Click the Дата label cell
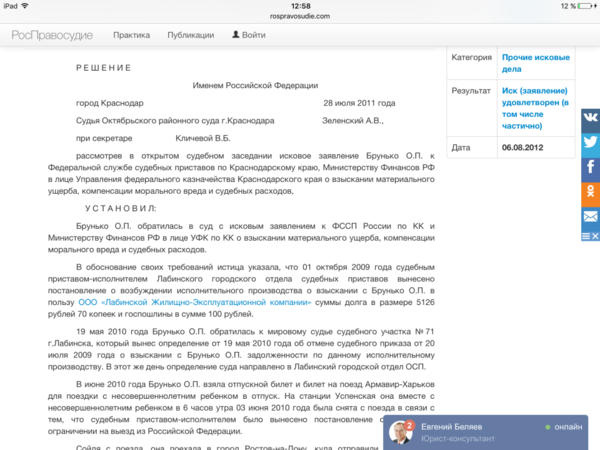The width and height of the screenshot is (600, 450). tap(472, 147)
